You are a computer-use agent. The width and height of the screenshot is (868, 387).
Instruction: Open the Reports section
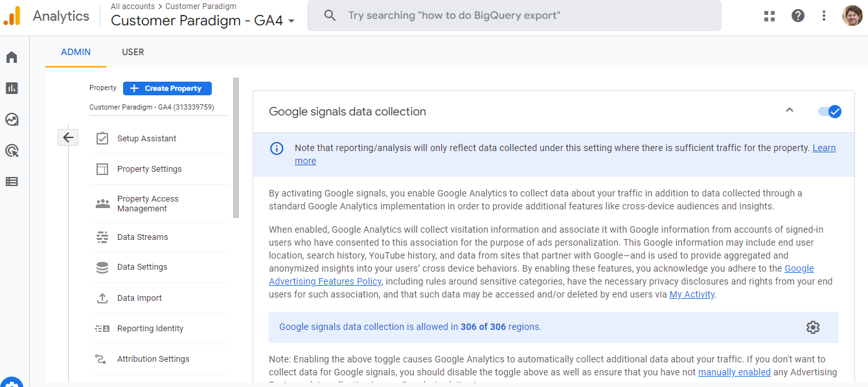click(x=12, y=88)
